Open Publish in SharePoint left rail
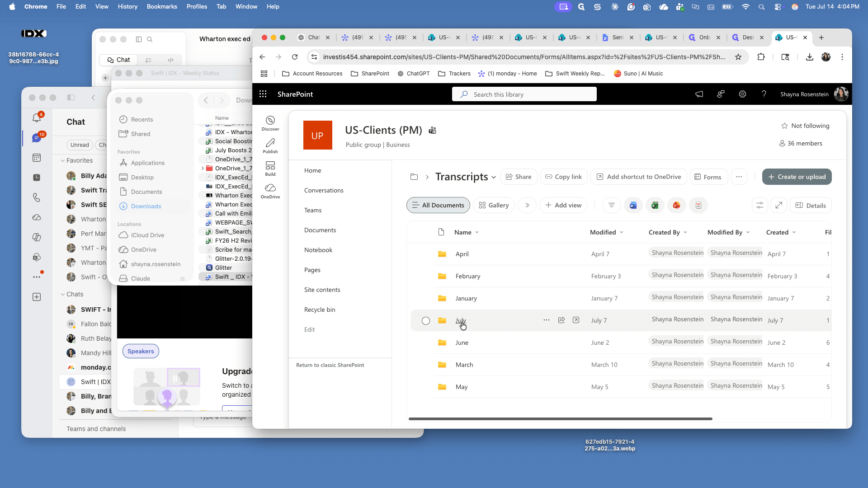The height and width of the screenshot is (488, 868). click(x=270, y=146)
